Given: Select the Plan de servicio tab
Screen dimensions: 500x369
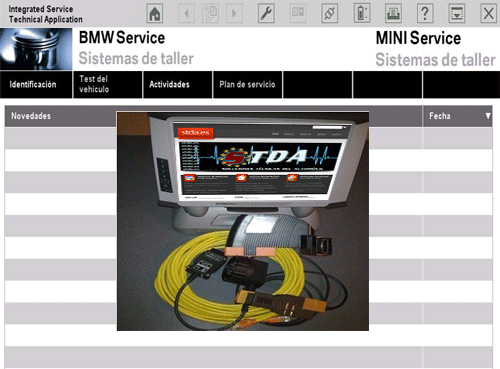Looking at the screenshot, I should coord(248,84).
